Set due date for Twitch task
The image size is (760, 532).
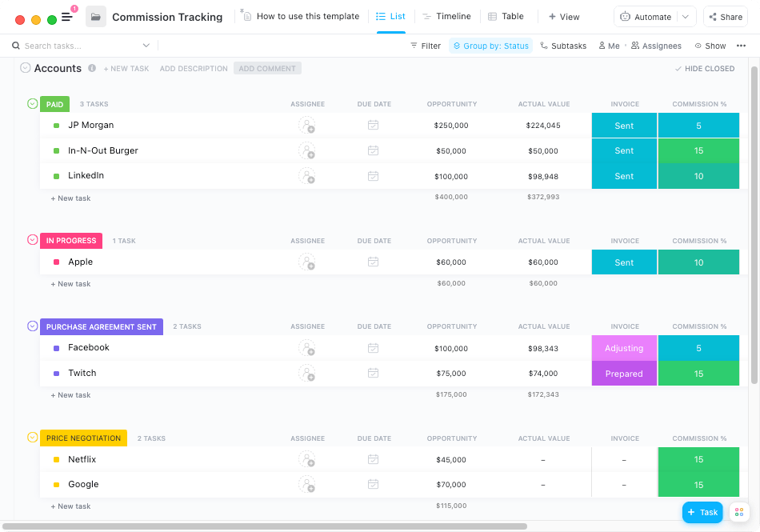pyautogui.click(x=373, y=373)
